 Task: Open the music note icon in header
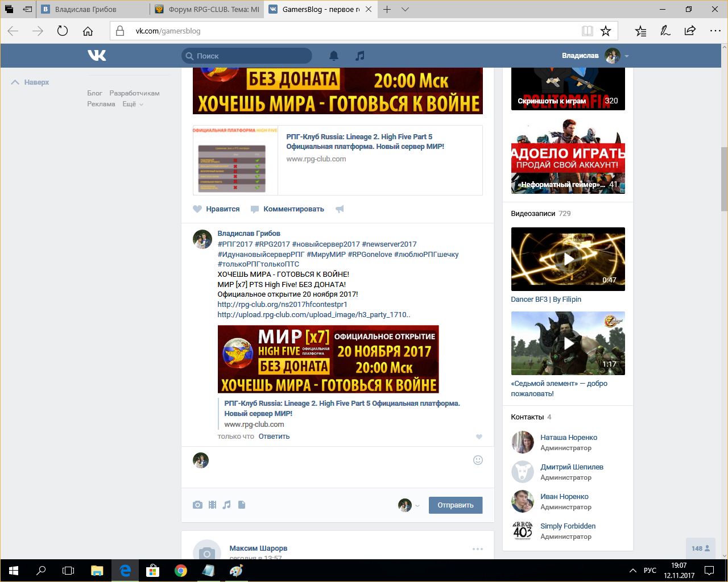pos(359,56)
